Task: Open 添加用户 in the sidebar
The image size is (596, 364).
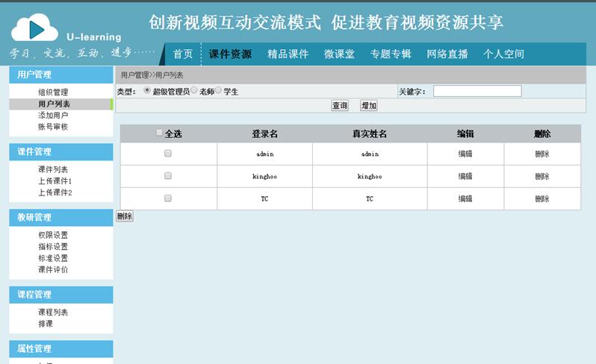Action: pos(53,116)
